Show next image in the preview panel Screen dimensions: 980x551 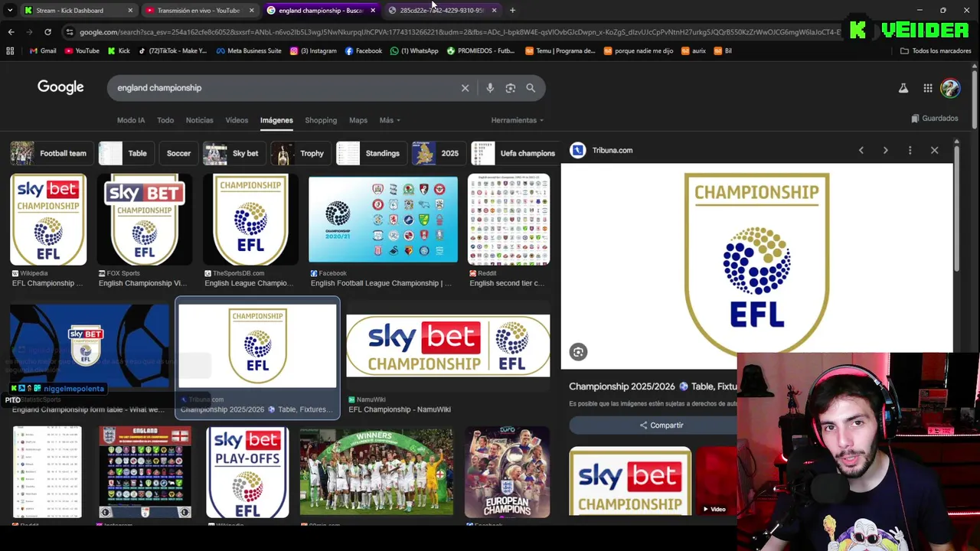(x=886, y=151)
